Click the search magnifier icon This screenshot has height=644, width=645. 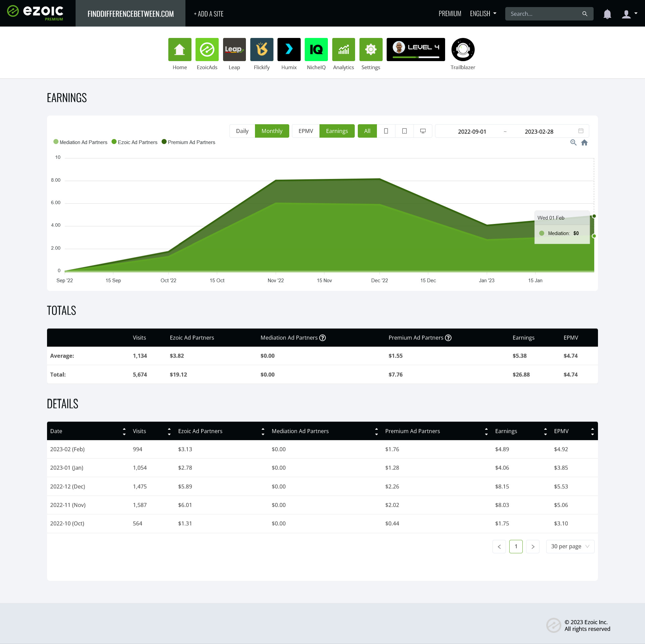(585, 14)
